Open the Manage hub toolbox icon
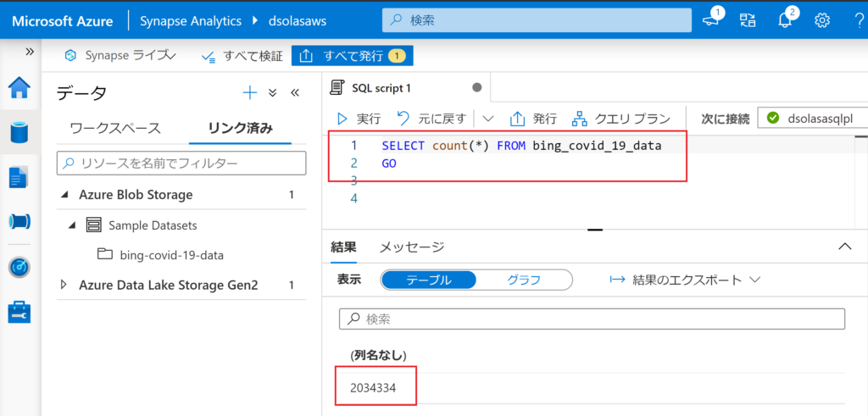868x416 pixels. (x=19, y=313)
